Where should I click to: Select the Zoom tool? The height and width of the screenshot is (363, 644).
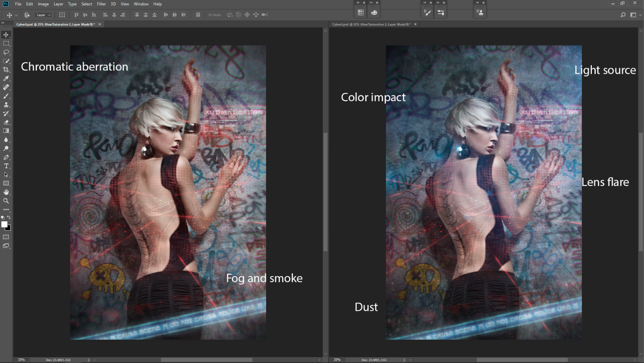[x=6, y=201]
